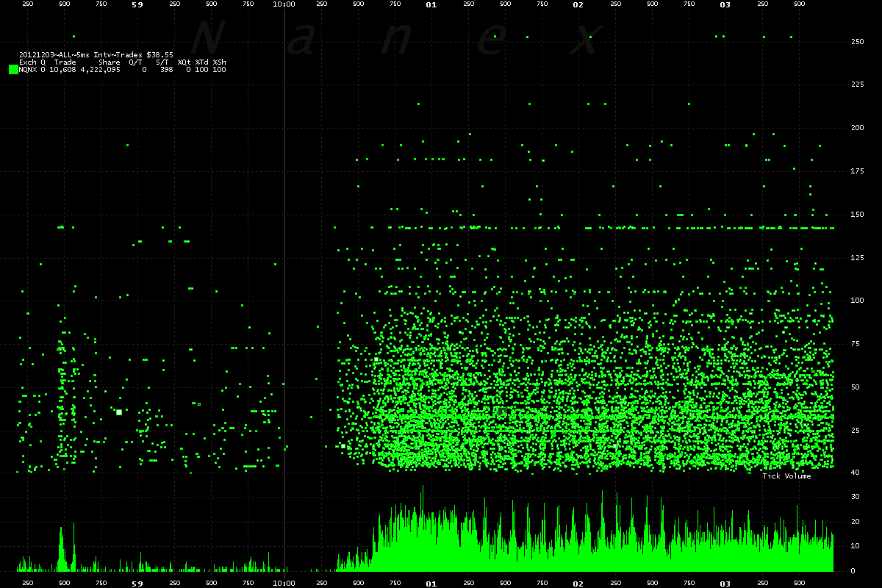Click the "%Sh" column header

coord(220,62)
